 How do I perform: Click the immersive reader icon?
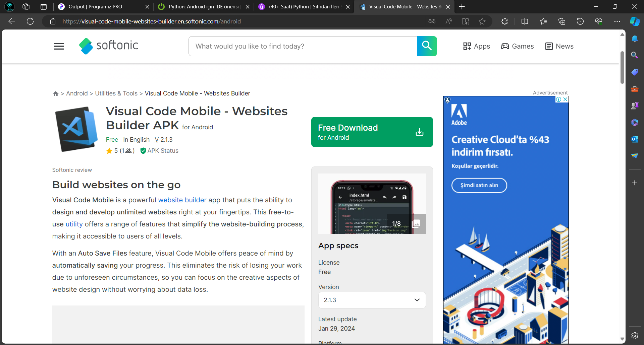point(466,21)
